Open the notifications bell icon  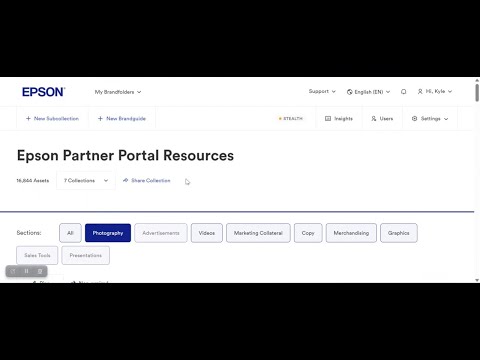pyautogui.click(x=404, y=92)
